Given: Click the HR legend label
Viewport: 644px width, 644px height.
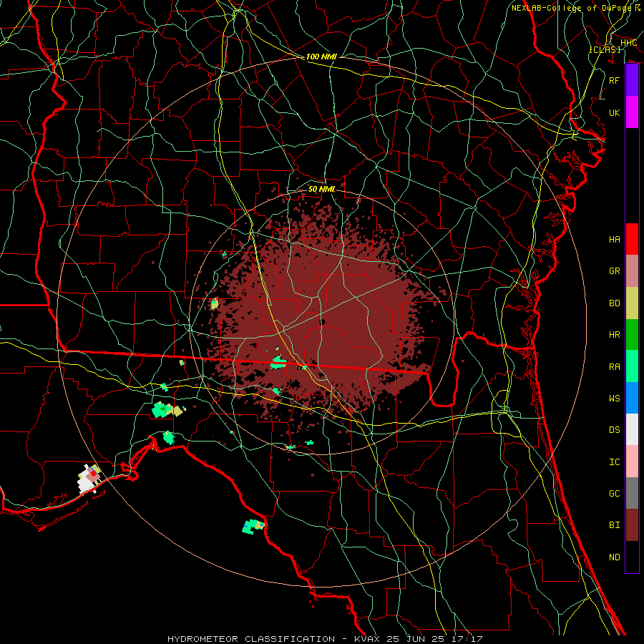Looking at the screenshot, I should click(x=615, y=335).
